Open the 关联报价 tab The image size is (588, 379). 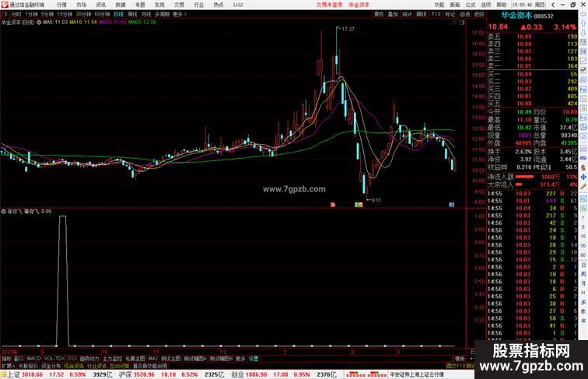28,366
